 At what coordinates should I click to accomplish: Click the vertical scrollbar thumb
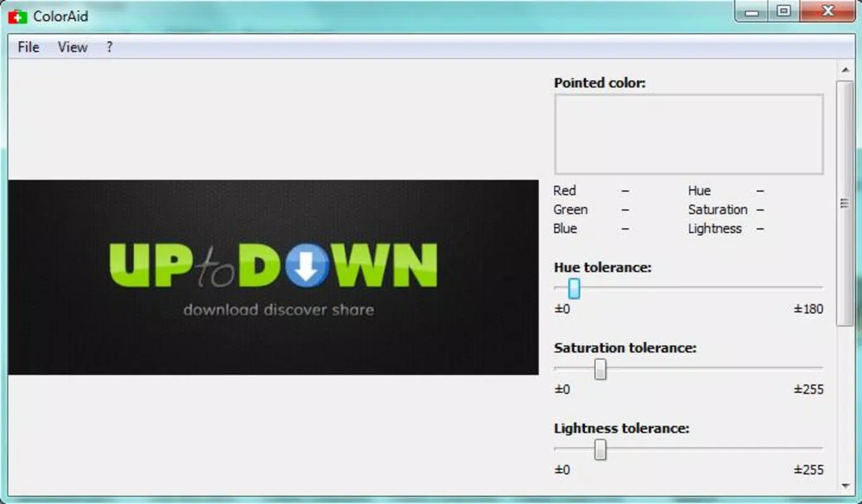(845, 203)
